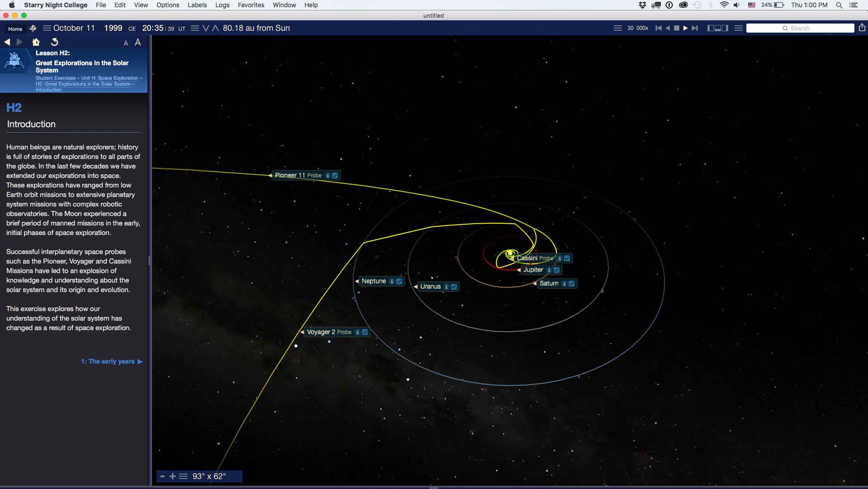Go back with the lesson back arrow
The image size is (868, 489).
coord(7,42)
